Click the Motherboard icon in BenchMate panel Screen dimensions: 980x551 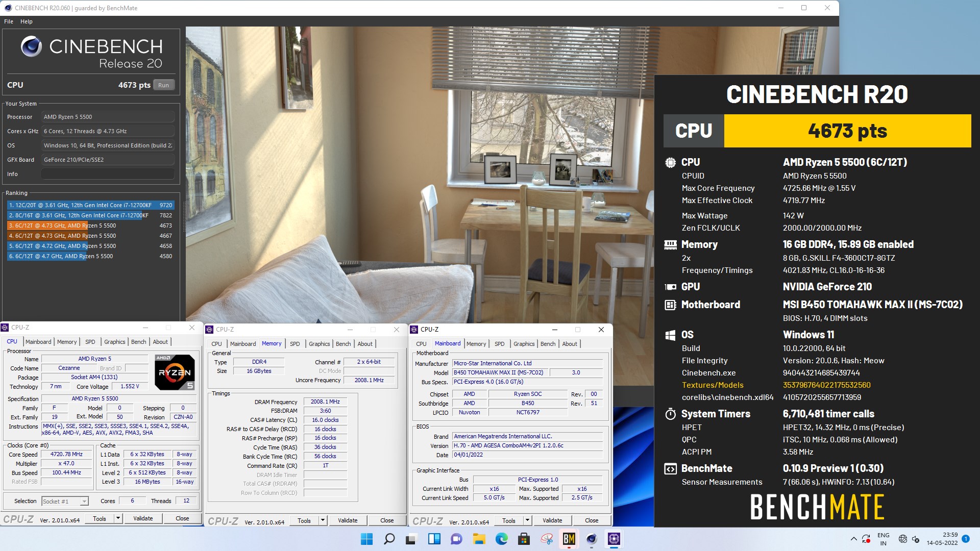click(x=670, y=305)
